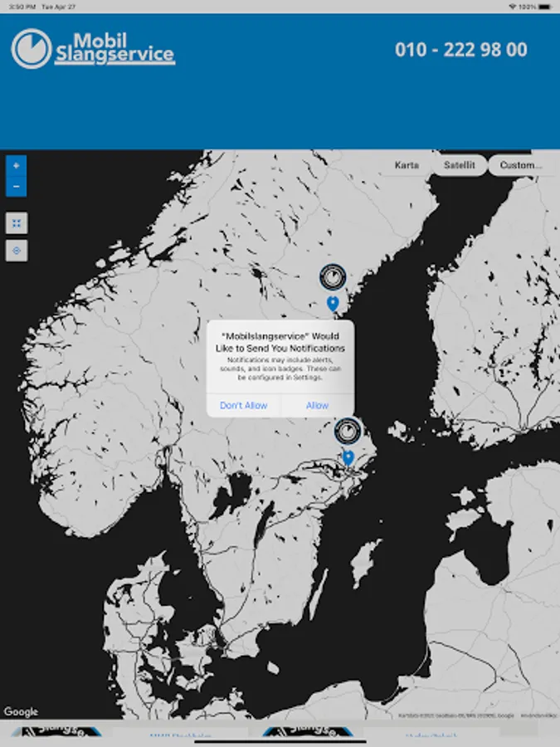Center map on my location icon
The width and height of the screenshot is (560, 747).
[17, 251]
